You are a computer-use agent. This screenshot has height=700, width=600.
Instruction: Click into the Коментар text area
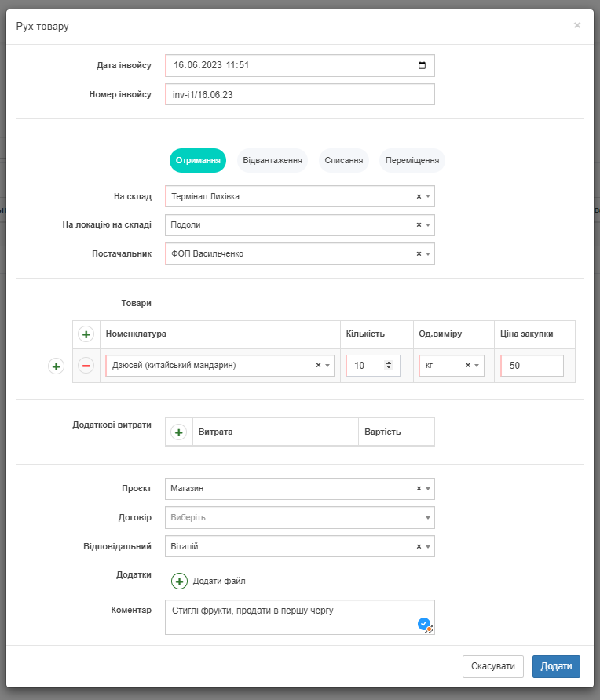coord(300,617)
